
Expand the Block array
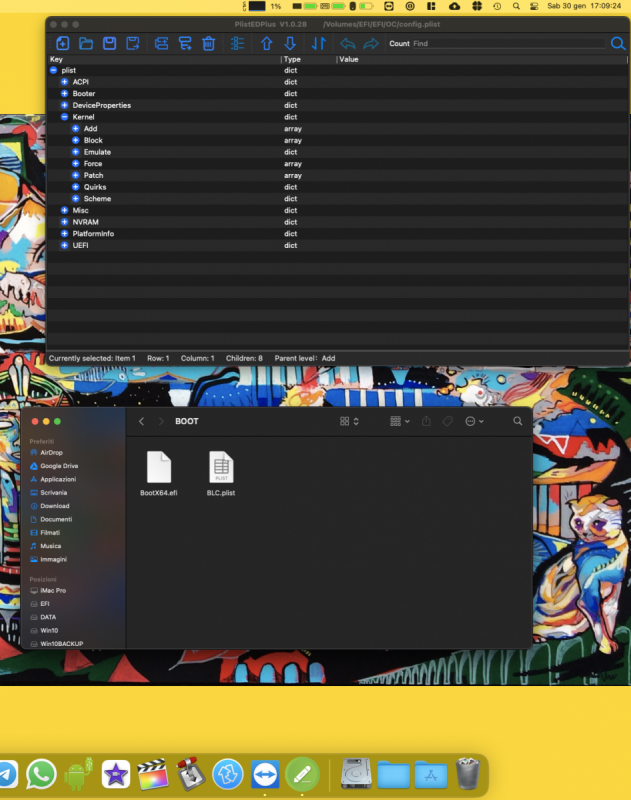pyautogui.click(x=75, y=140)
